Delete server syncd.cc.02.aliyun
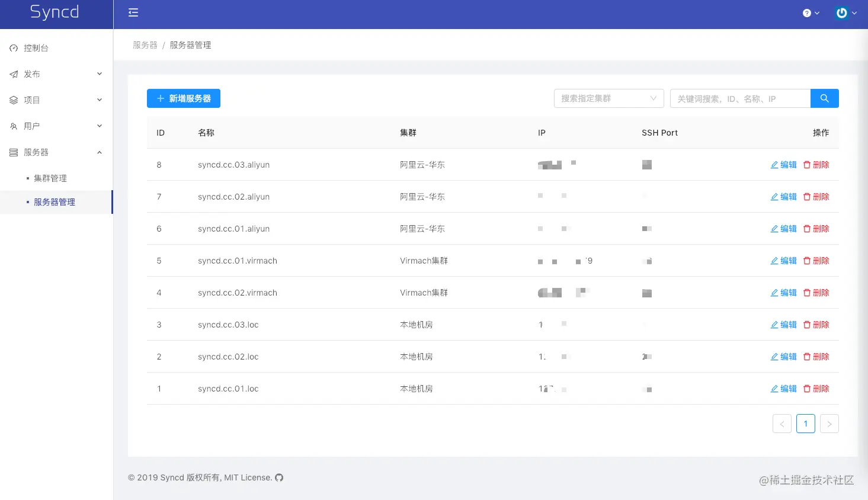This screenshot has height=500, width=868. click(x=816, y=197)
